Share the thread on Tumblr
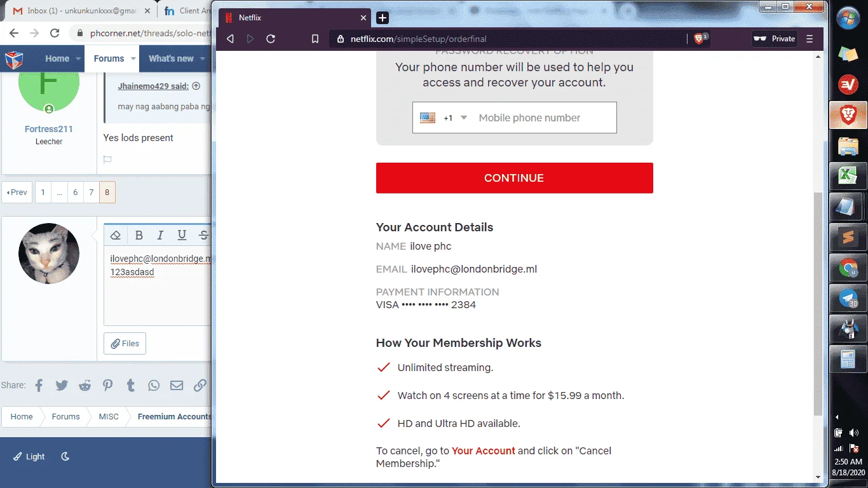 (130, 385)
